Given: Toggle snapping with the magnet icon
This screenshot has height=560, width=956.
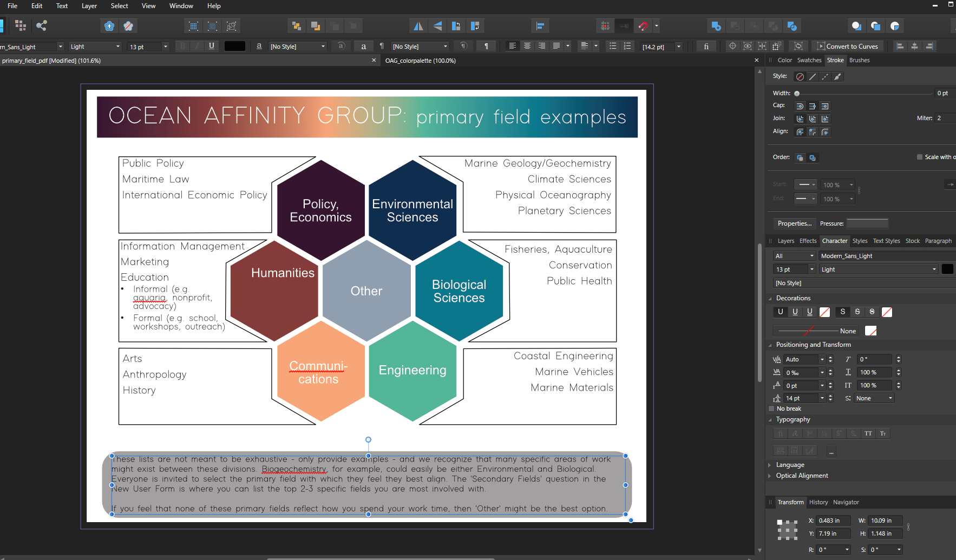Looking at the screenshot, I should pos(643,26).
